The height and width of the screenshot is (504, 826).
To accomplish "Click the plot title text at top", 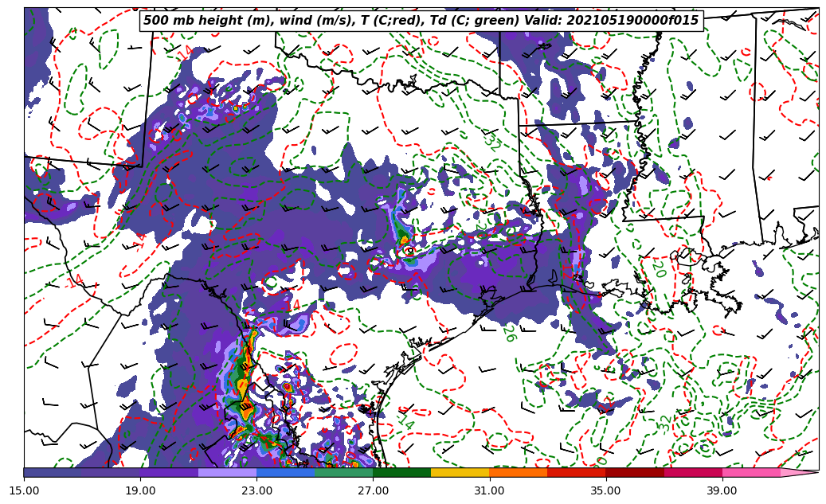I will pyautogui.click(x=421, y=21).
